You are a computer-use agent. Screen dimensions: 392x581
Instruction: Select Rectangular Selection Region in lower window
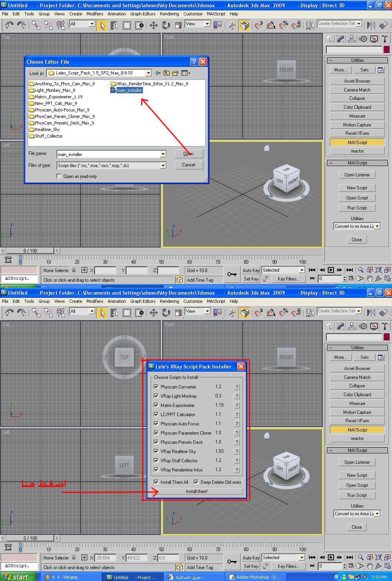(x=127, y=313)
